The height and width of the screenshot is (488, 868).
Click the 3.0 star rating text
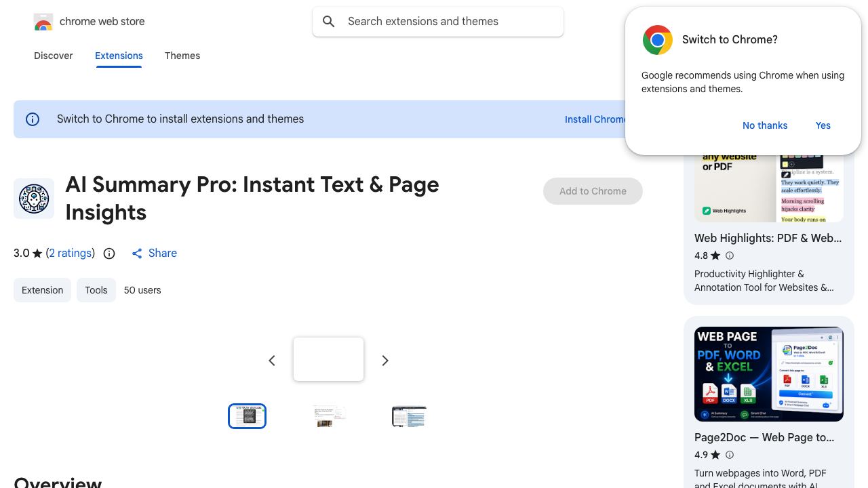[x=28, y=253]
